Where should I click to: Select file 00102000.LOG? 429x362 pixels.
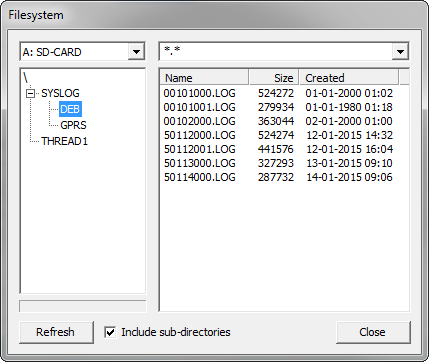199,121
